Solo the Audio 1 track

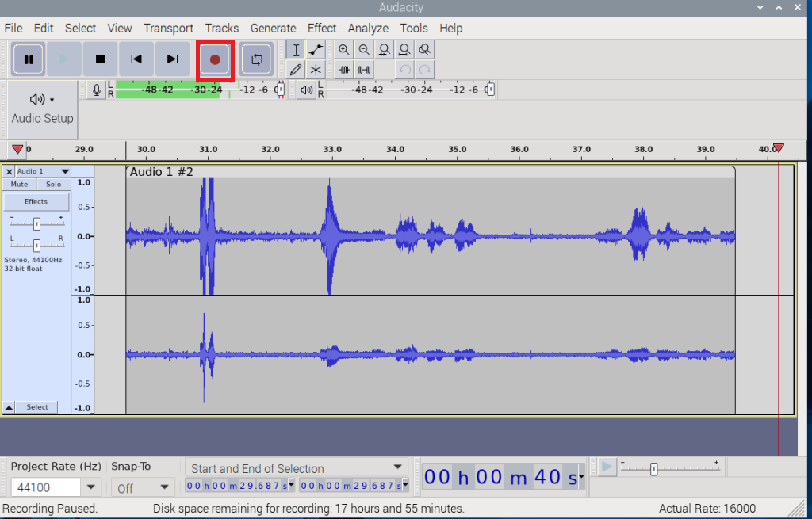tap(53, 184)
